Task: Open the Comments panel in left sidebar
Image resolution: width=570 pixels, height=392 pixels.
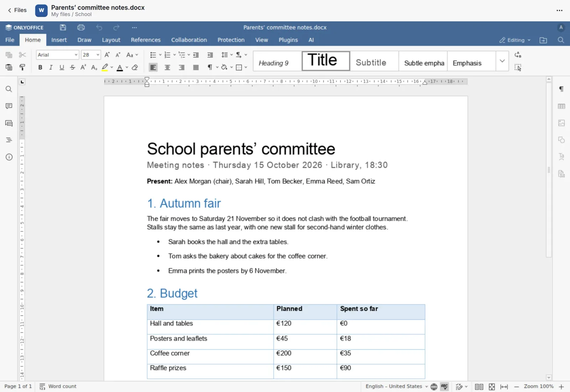Action: point(9,106)
